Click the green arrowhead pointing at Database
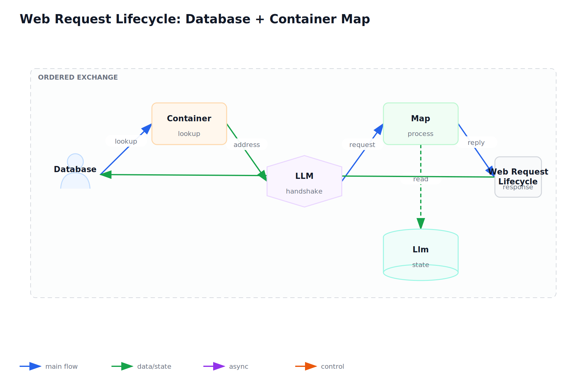 click(x=105, y=175)
